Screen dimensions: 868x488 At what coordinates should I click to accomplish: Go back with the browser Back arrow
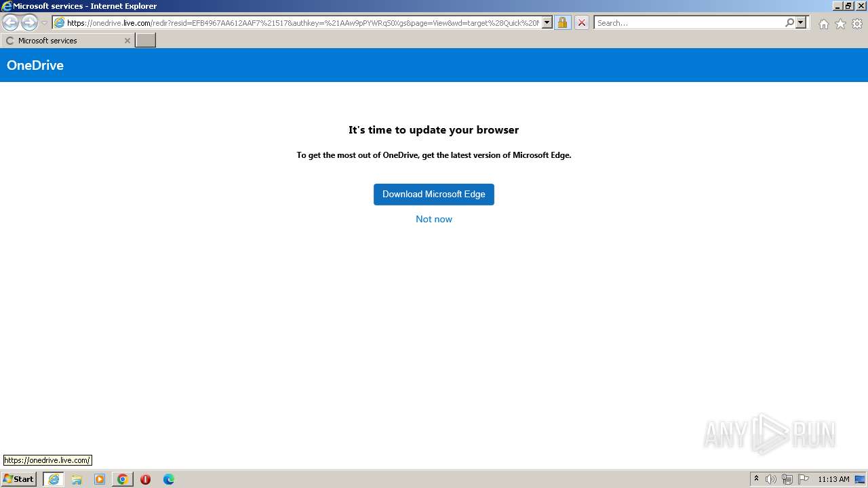[x=10, y=23]
